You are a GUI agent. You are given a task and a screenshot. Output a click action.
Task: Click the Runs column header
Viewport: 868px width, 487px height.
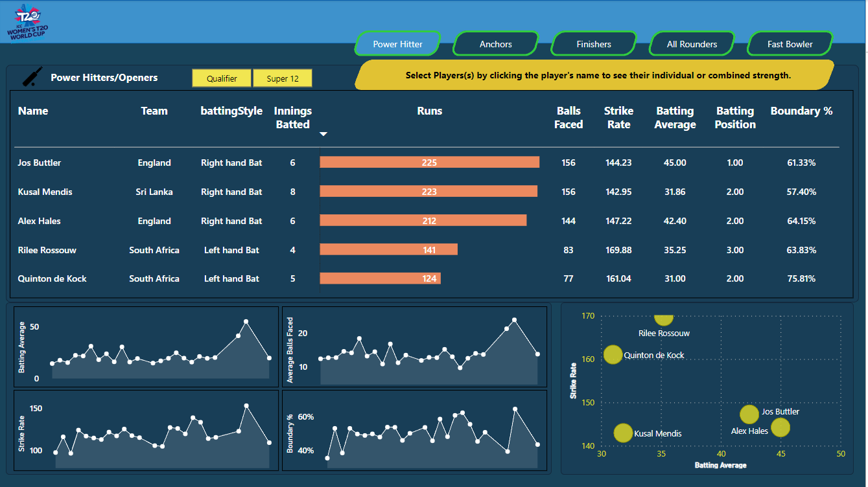[429, 111]
